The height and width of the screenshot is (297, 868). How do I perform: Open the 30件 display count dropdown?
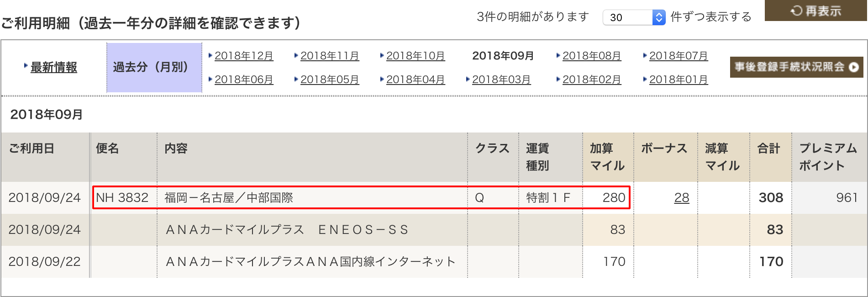pos(634,17)
